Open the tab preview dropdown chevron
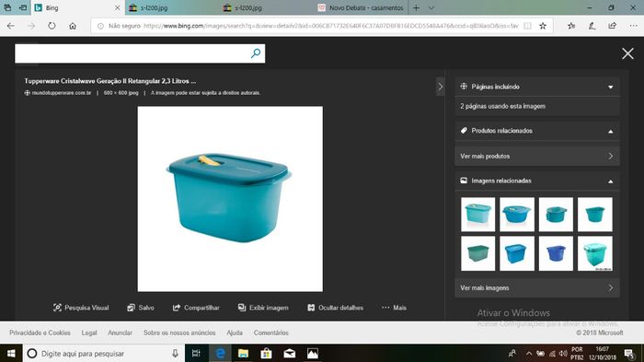Viewport: 644px width, 362px height. pyautogui.click(x=431, y=7)
